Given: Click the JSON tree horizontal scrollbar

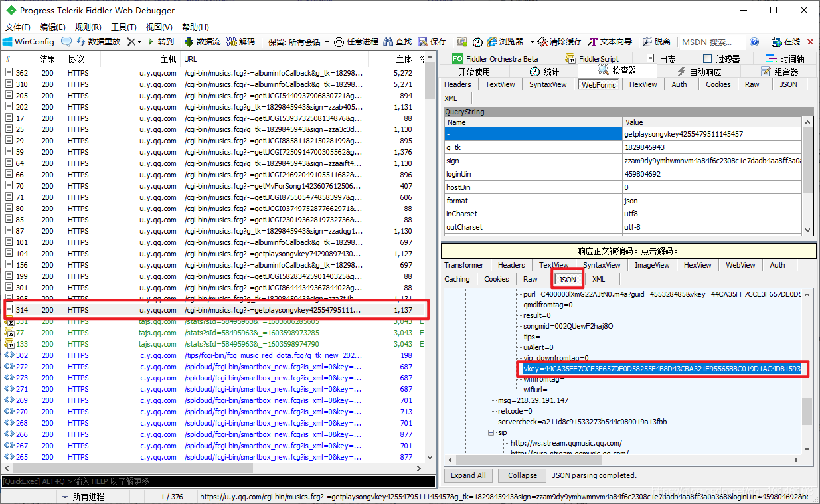Looking at the screenshot, I should 623,460.
